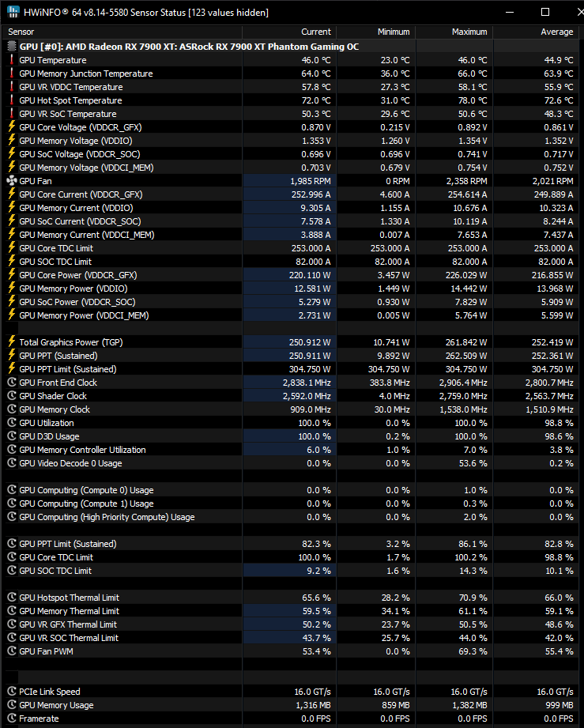Select the GPU SoC Current (VDDCR_SOC) row label
This screenshot has width=584, height=728.
tap(80, 221)
